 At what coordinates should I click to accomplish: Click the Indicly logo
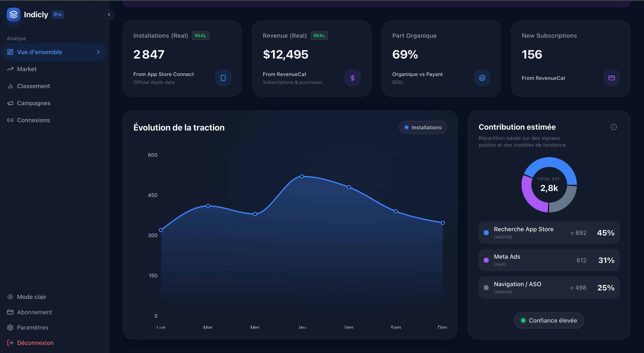click(x=13, y=14)
